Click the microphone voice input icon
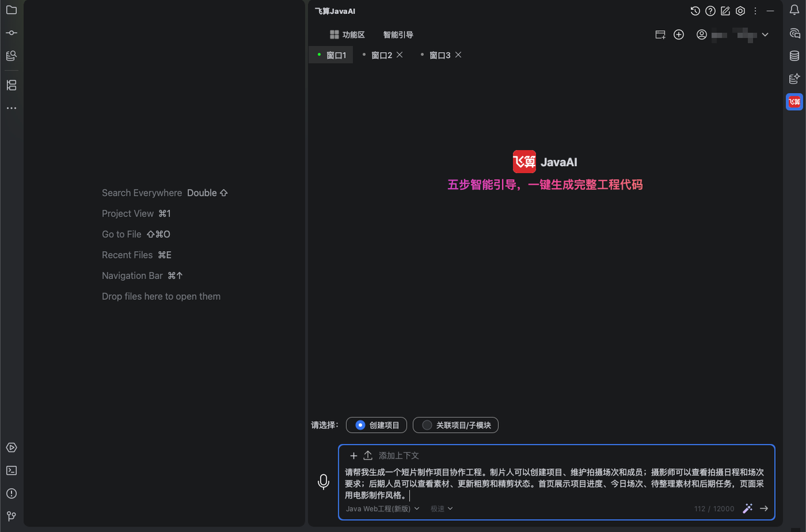This screenshot has height=532, width=806. [323, 482]
